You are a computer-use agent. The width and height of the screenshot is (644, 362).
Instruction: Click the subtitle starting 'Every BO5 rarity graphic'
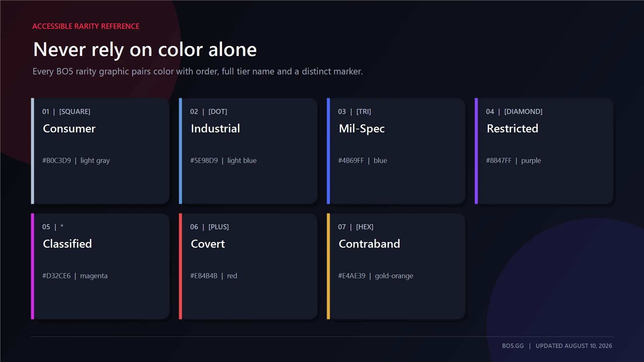[x=198, y=71]
